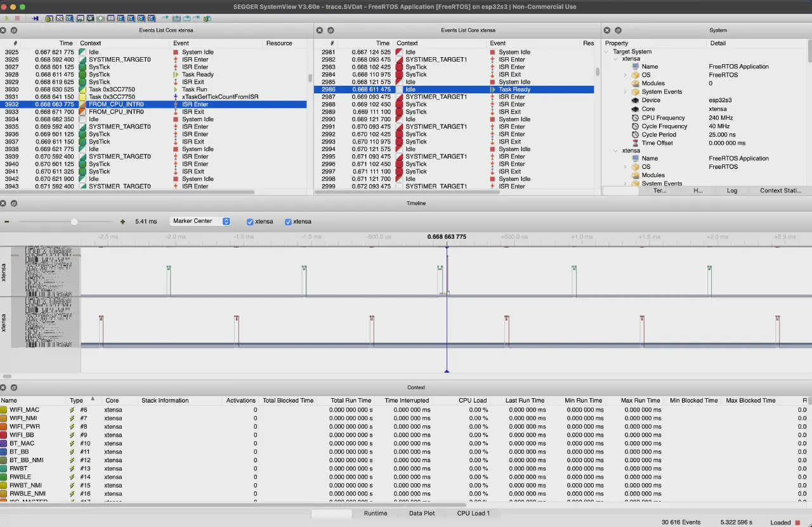
Task: Click the chip icon beside Device
Action: click(x=636, y=100)
